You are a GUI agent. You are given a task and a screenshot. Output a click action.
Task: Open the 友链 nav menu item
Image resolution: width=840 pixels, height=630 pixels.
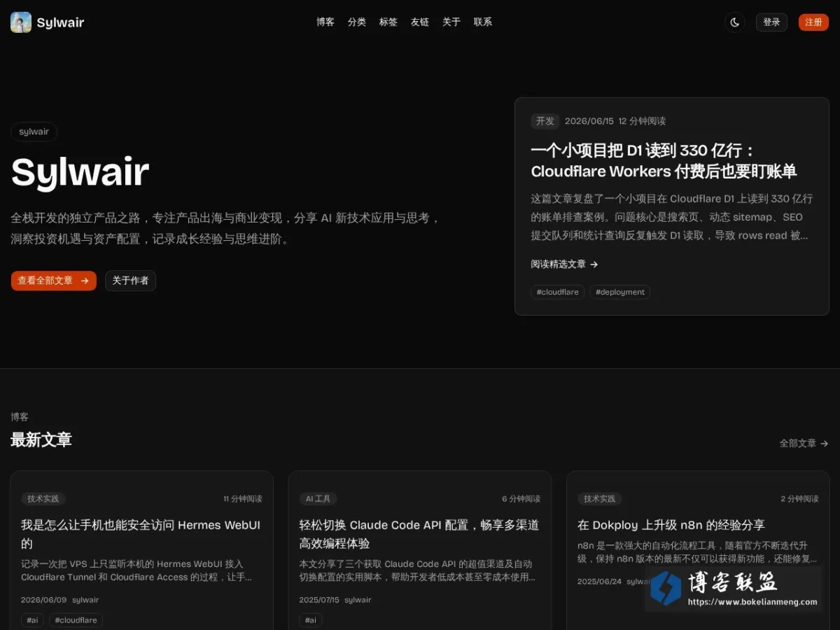coord(420,22)
